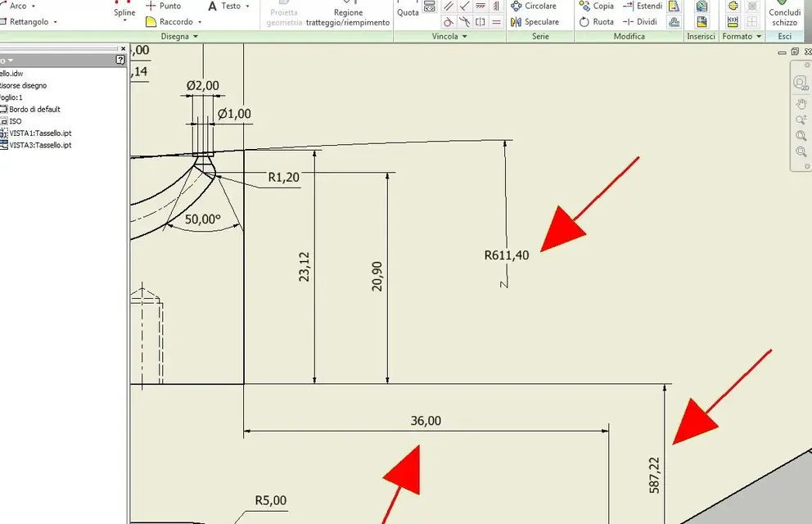The image size is (812, 524).
Task: Open the Arco tool dropdown arrow
Action: [34, 7]
